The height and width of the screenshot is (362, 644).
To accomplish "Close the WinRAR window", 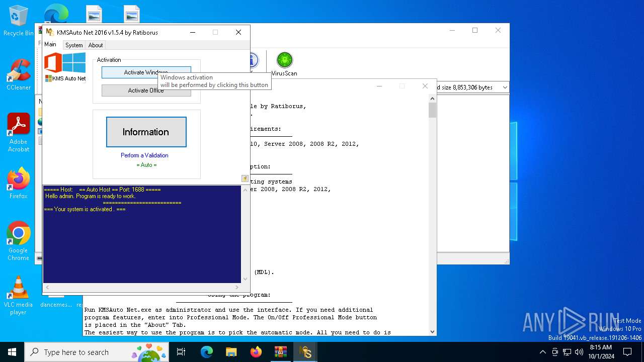I will pyautogui.click(x=498, y=30).
